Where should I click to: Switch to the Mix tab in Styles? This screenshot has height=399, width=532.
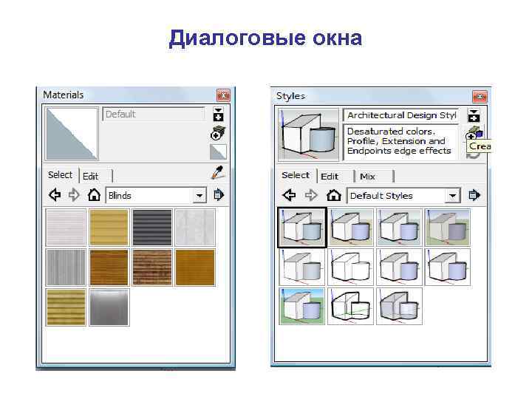[367, 177]
